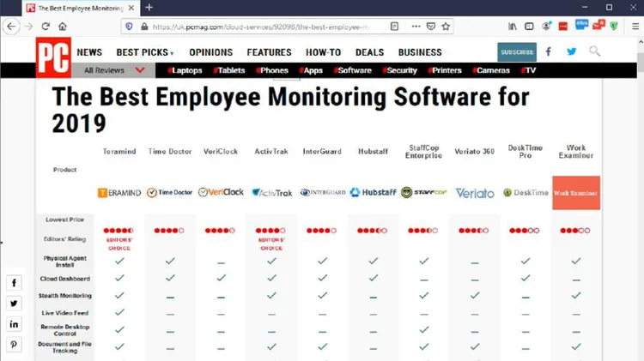Click the Hubstaff logo

coord(373,192)
